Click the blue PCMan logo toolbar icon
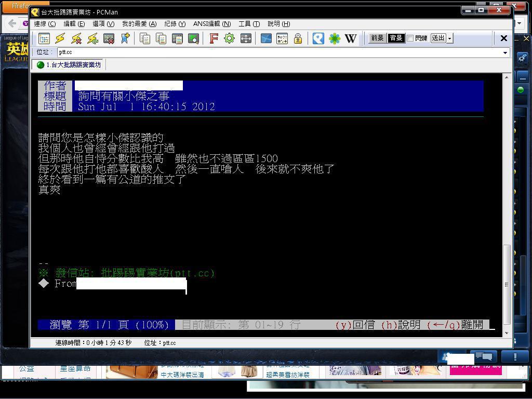Viewport: 532px width, 399px height. (x=318, y=38)
